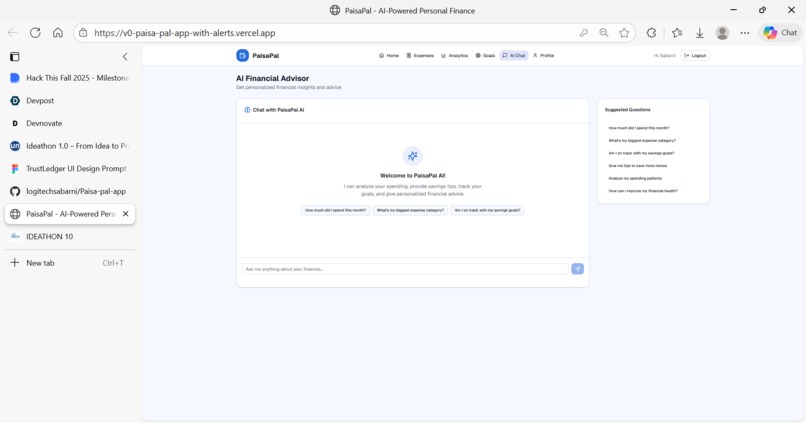
Task: Open a new tab
Action: click(x=70, y=263)
